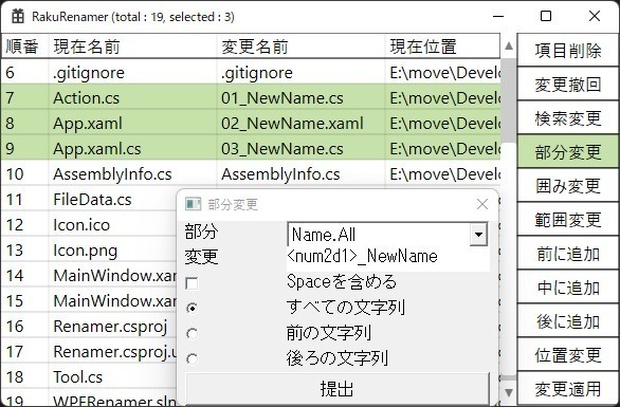Click the 提出 submit button

pyautogui.click(x=337, y=388)
